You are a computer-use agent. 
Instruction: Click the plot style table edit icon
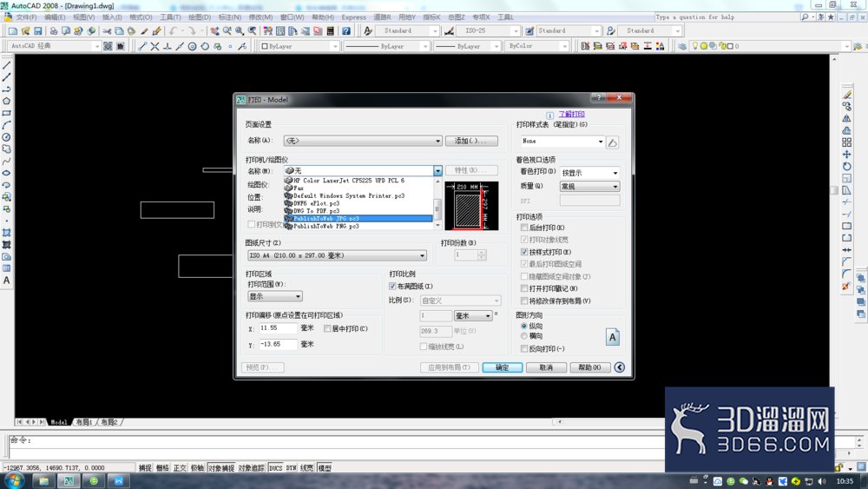click(x=612, y=142)
